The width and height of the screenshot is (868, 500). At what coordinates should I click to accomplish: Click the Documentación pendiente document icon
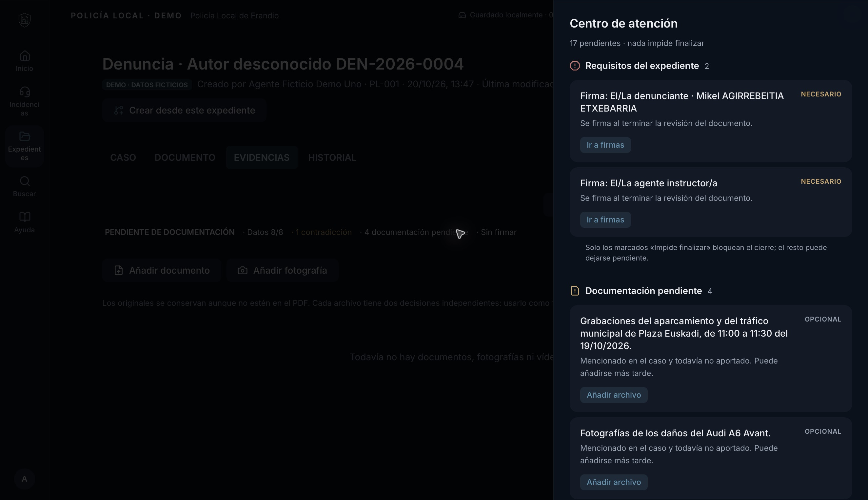[x=575, y=291]
